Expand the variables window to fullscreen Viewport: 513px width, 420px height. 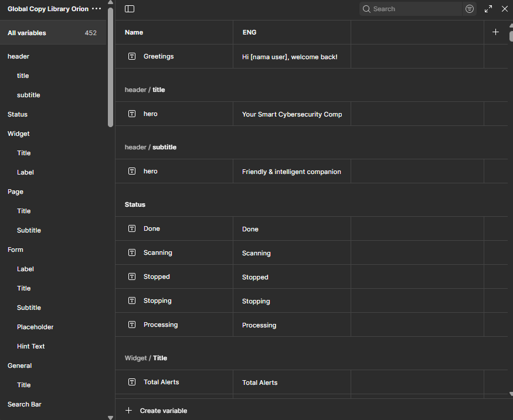488,9
